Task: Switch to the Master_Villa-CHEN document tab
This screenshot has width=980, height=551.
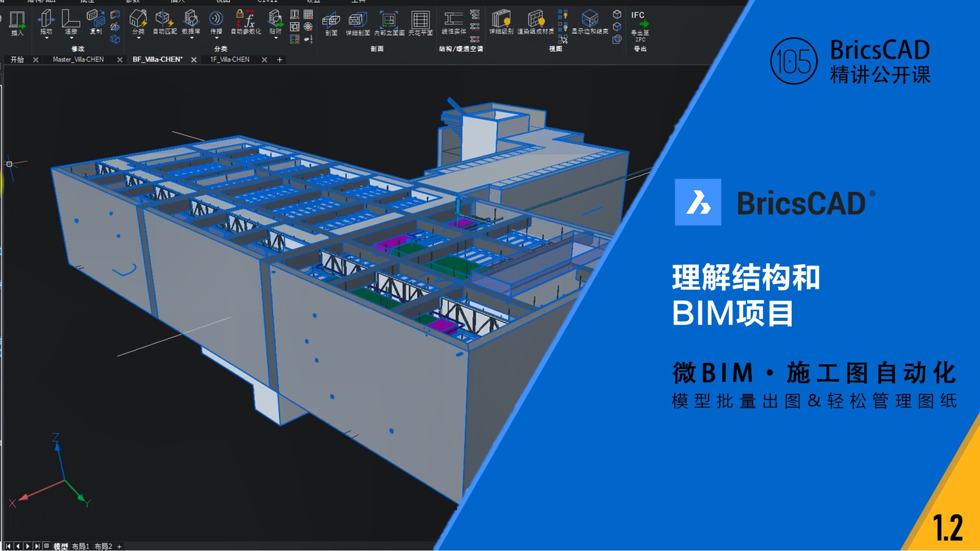Action: [78, 60]
